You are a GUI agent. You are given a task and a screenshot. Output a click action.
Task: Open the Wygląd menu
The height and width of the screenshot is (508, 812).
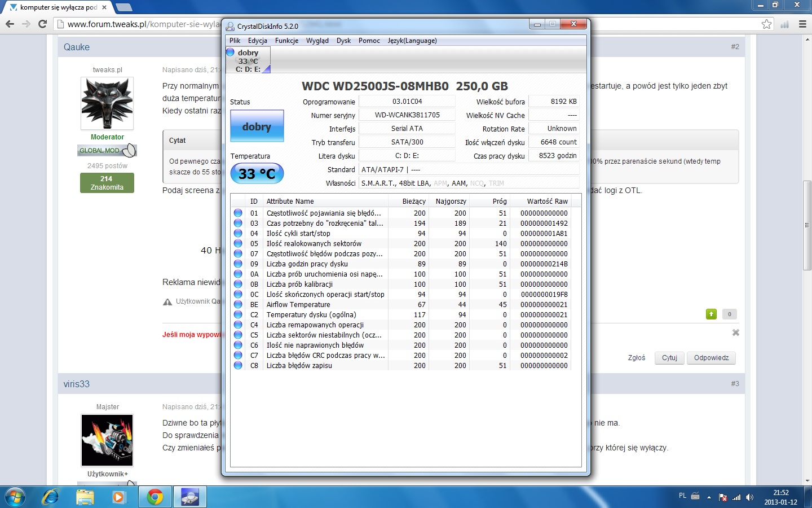[x=317, y=41]
